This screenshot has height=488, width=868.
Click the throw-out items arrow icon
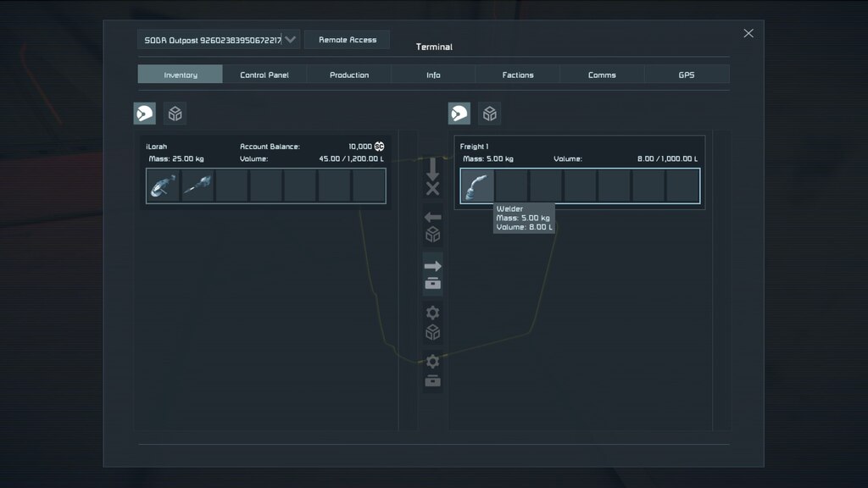pyautogui.click(x=432, y=175)
